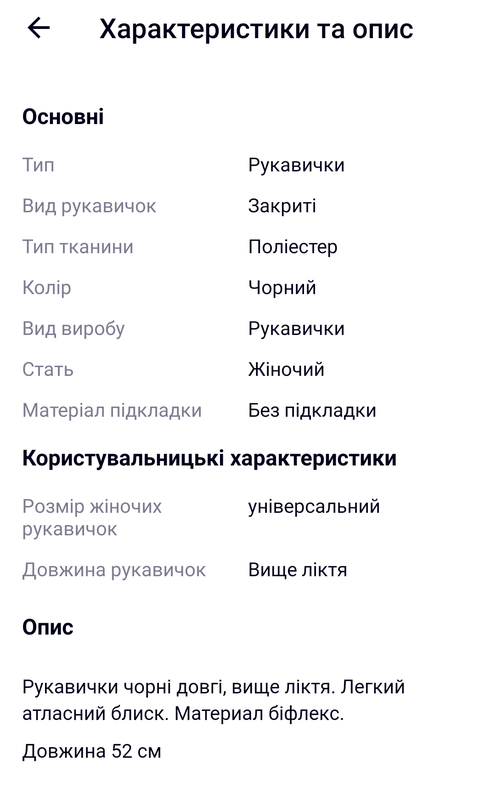Click the Без підкладки value
Viewport: 496px width, 800px height.
[x=312, y=410]
